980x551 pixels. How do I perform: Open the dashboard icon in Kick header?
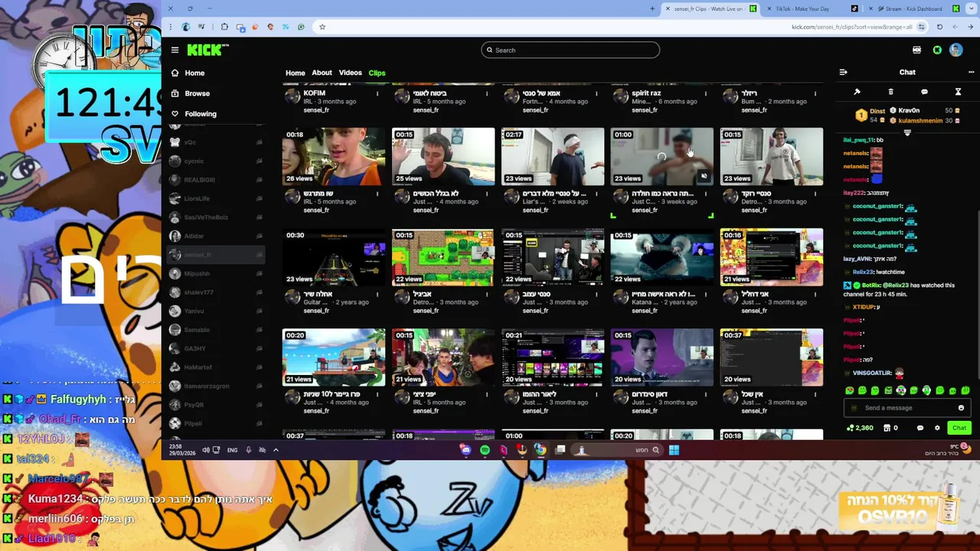(x=916, y=50)
